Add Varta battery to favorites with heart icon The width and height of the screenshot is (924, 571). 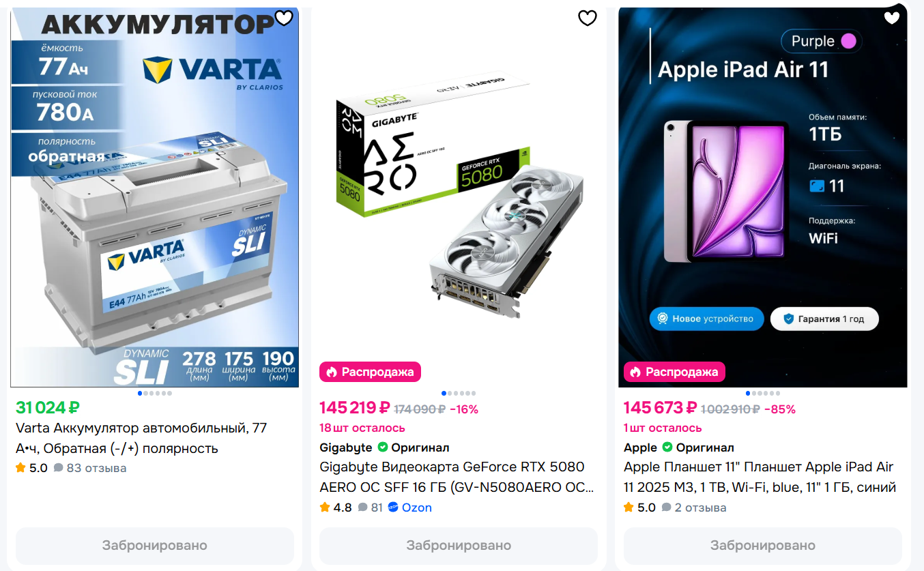(284, 18)
